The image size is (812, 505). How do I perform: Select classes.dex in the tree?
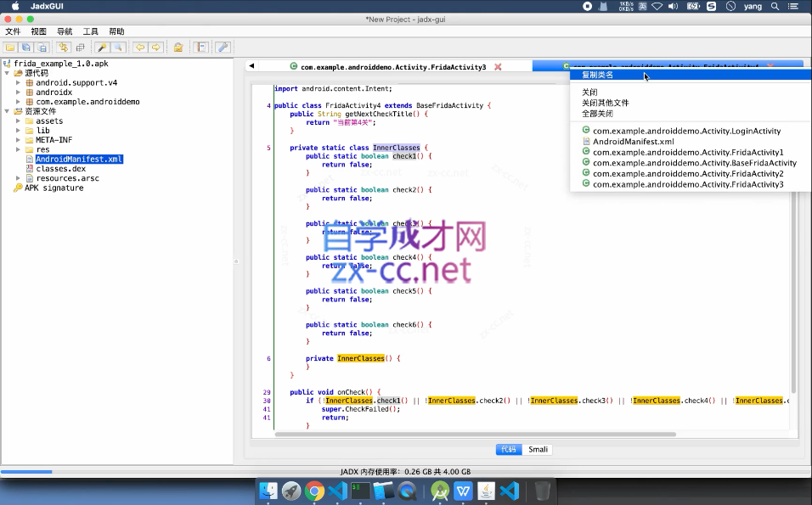[61, 169]
